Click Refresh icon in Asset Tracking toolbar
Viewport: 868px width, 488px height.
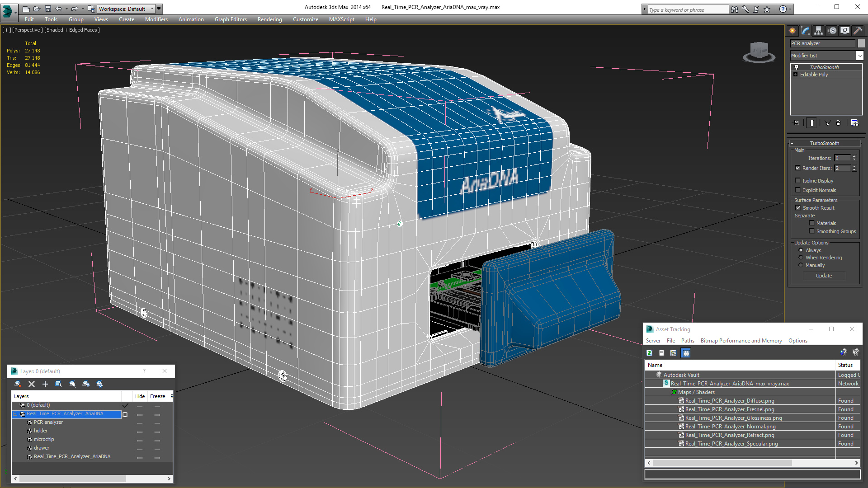tap(650, 353)
